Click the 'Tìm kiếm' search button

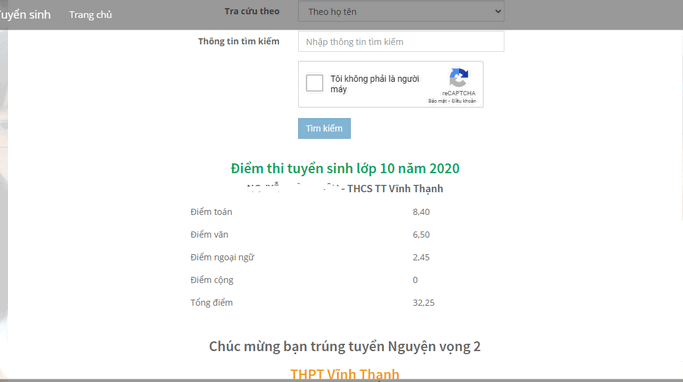[x=324, y=128]
